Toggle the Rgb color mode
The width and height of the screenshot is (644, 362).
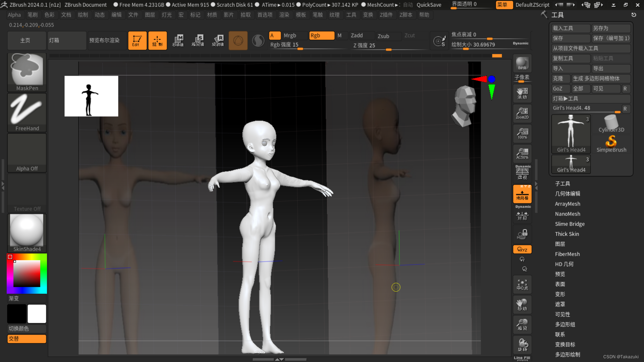pyautogui.click(x=321, y=36)
